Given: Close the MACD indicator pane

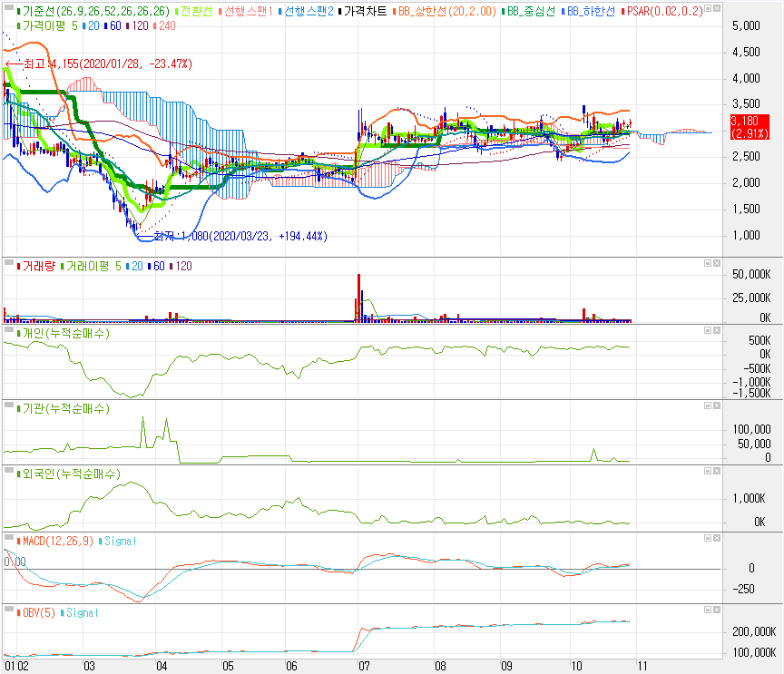Looking at the screenshot, I should (717, 538).
